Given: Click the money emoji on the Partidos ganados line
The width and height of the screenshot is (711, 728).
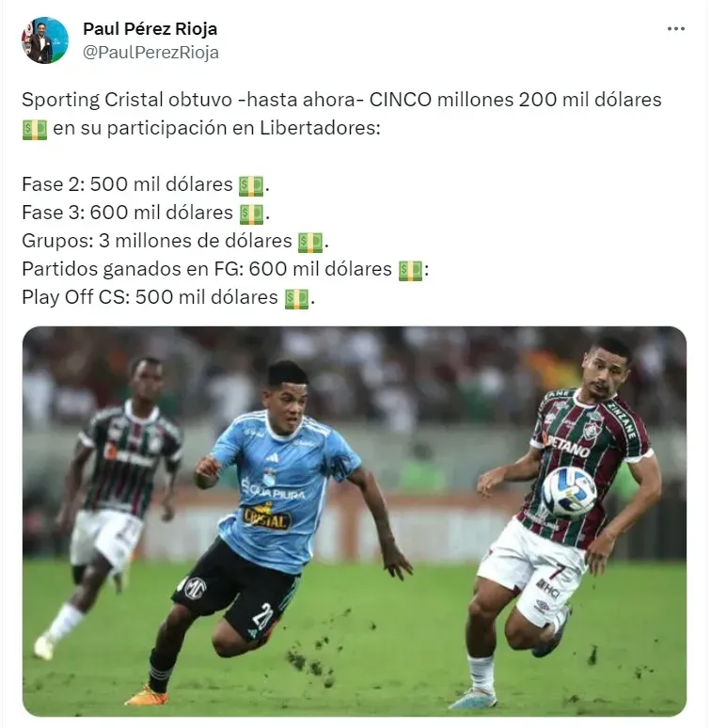Looking at the screenshot, I should 410,271.
